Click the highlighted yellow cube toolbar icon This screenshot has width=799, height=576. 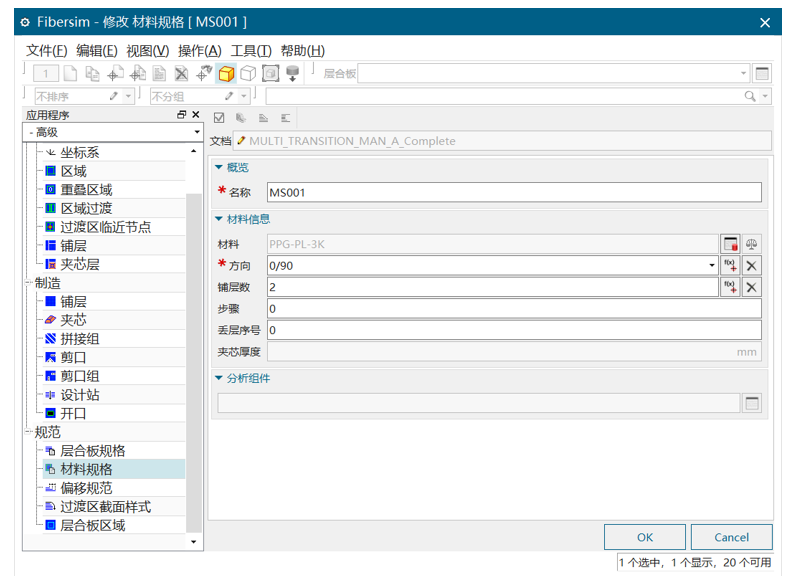226,73
